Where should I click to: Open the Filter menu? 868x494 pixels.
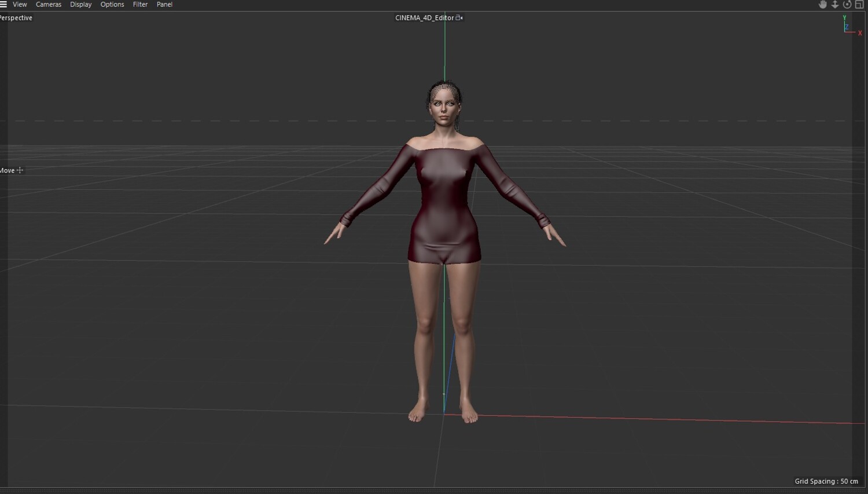(140, 4)
